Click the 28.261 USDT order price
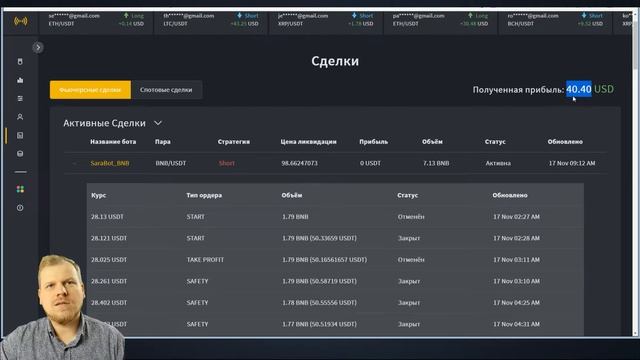640x360 pixels. (109, 281)
